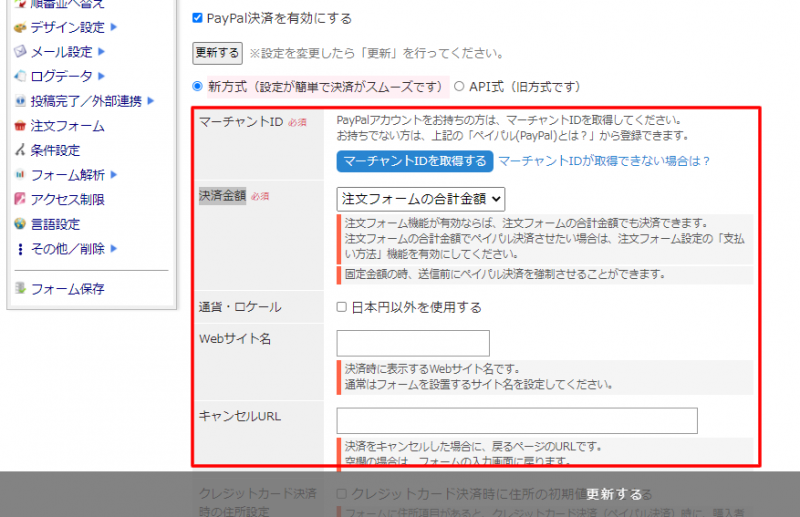Screen dimensions: 800x517
Task: Uncheck PayPal決済を有効にする checkbox
Action: click(x=197, y=18)
